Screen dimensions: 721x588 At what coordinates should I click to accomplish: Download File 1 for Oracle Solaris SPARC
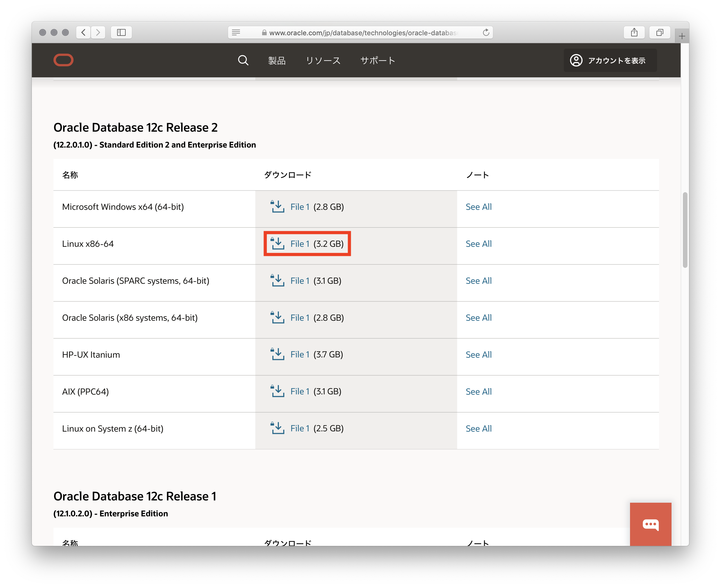[300, 280]
